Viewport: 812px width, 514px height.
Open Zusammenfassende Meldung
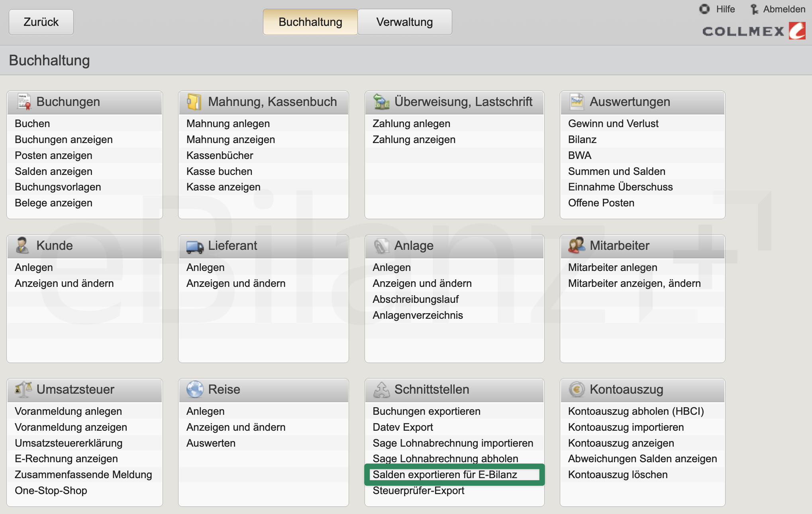[x=83, y=475]
